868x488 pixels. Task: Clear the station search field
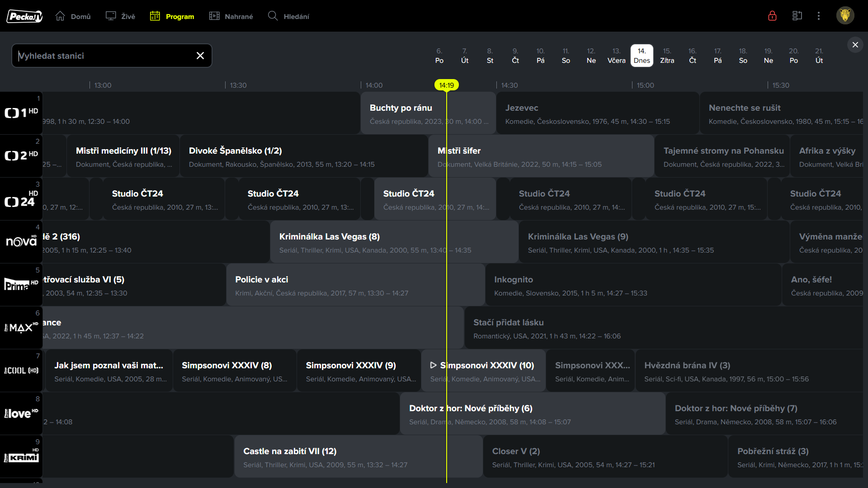tap(200, 56)
